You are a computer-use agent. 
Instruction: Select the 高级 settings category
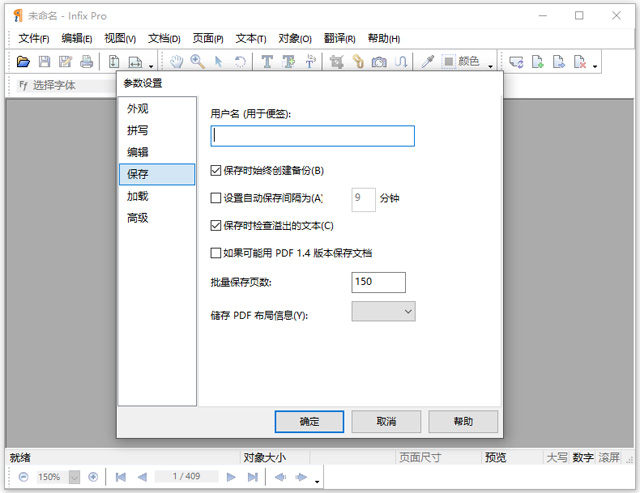pos(157,218)
